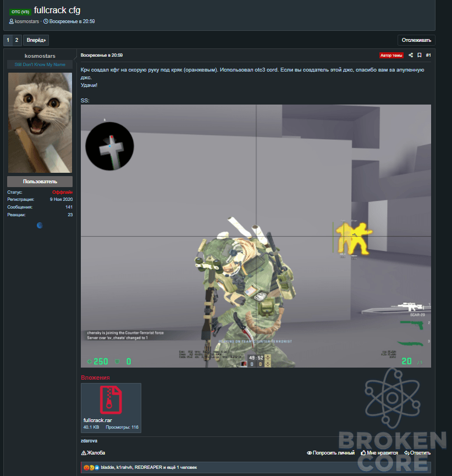Click "Отслеживать" to watch the thread
This screenshot has width=452, height=476.
(416, 40)
